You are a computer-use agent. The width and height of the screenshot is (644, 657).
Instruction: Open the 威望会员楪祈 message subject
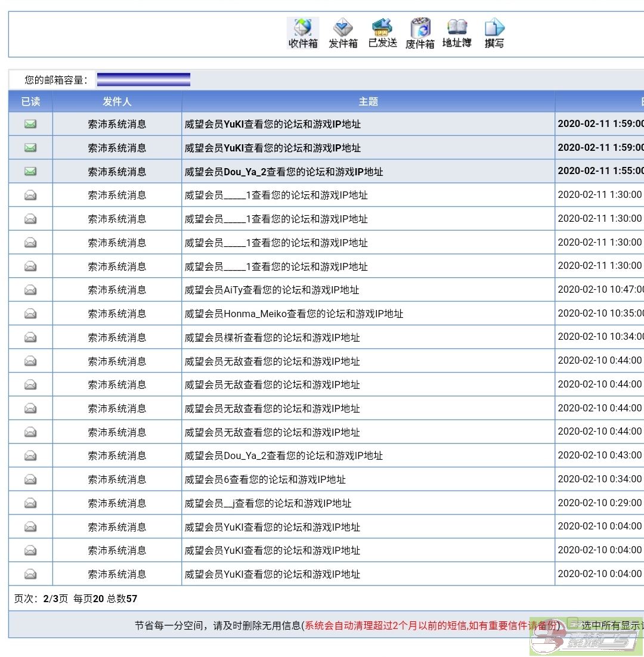click(x=272, y=337)
